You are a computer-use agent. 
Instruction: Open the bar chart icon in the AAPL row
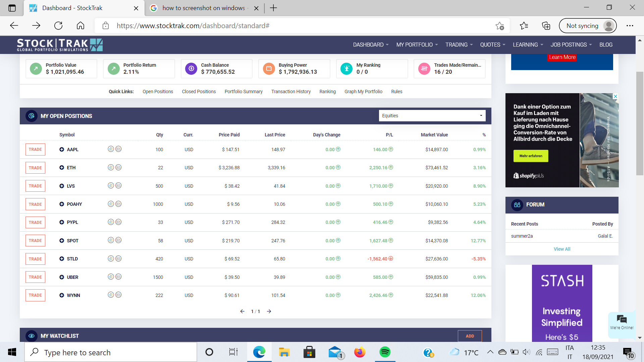click(111, 149)
